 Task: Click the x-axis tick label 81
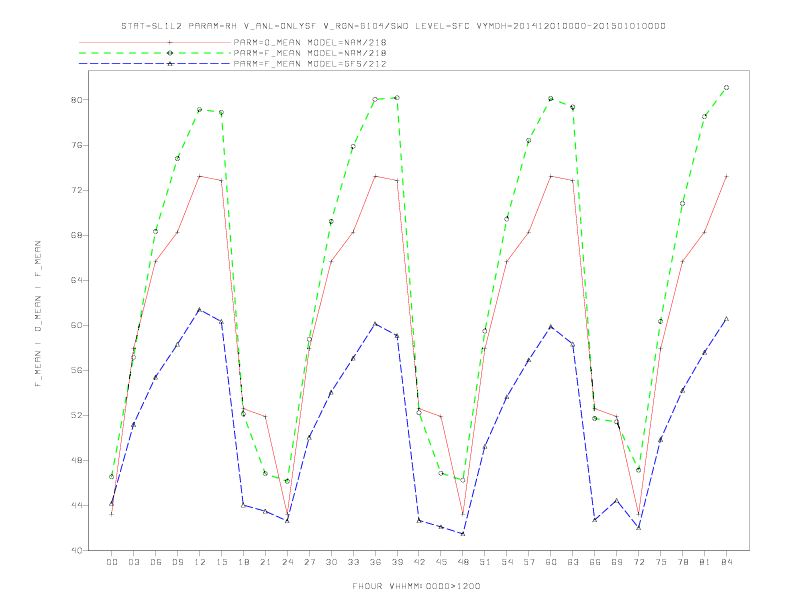pos(705,562)
